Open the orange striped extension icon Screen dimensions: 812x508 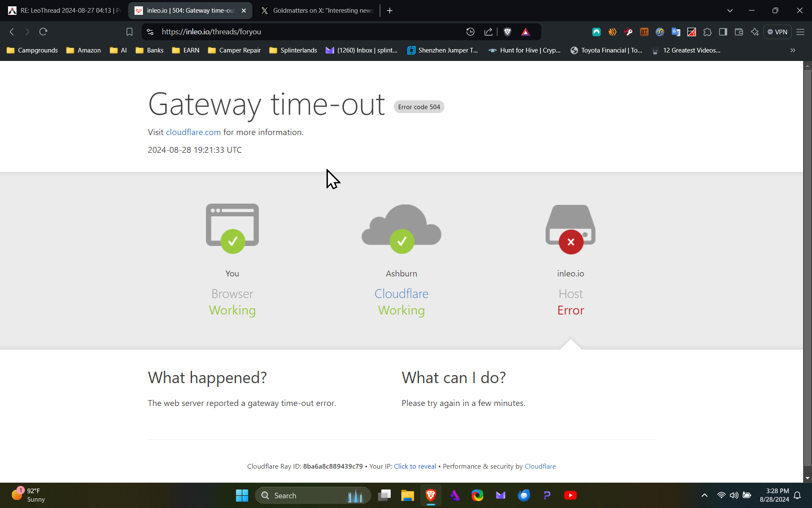coord(612,32)
